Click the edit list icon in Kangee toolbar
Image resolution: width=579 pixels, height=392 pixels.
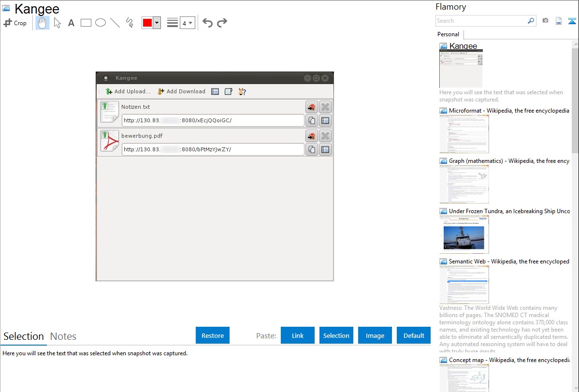(x=229, y=91)
